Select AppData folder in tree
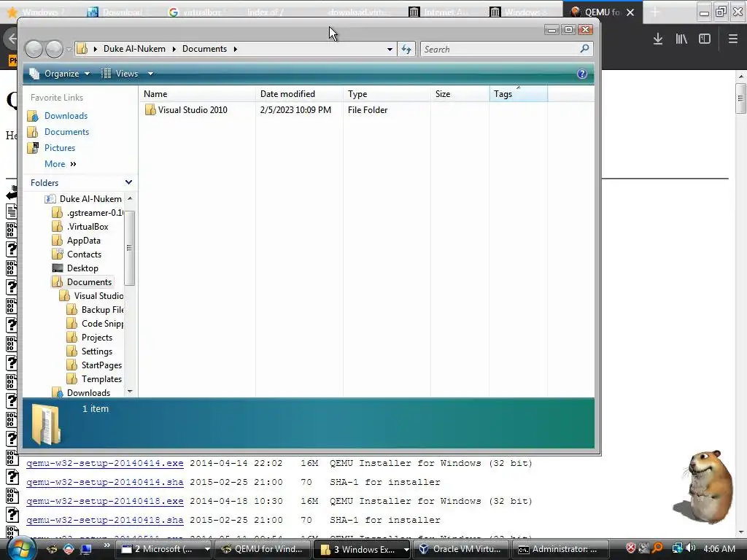 [83, 241]
